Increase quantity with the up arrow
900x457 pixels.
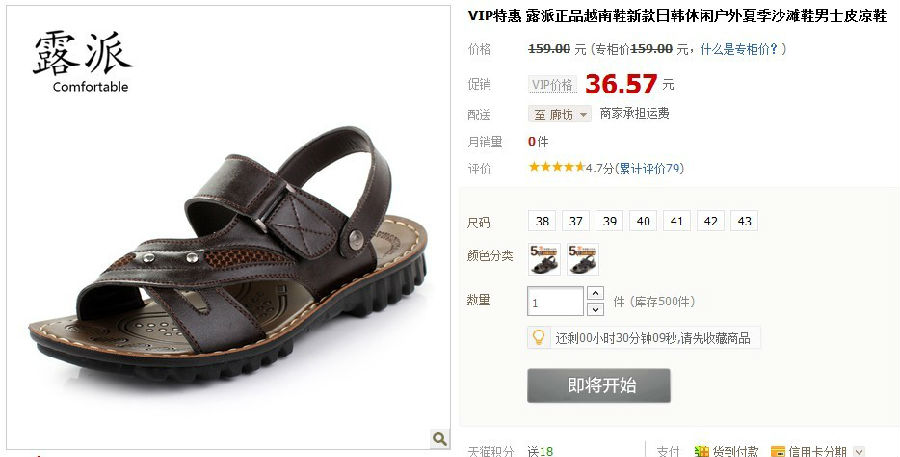(596, 293)
